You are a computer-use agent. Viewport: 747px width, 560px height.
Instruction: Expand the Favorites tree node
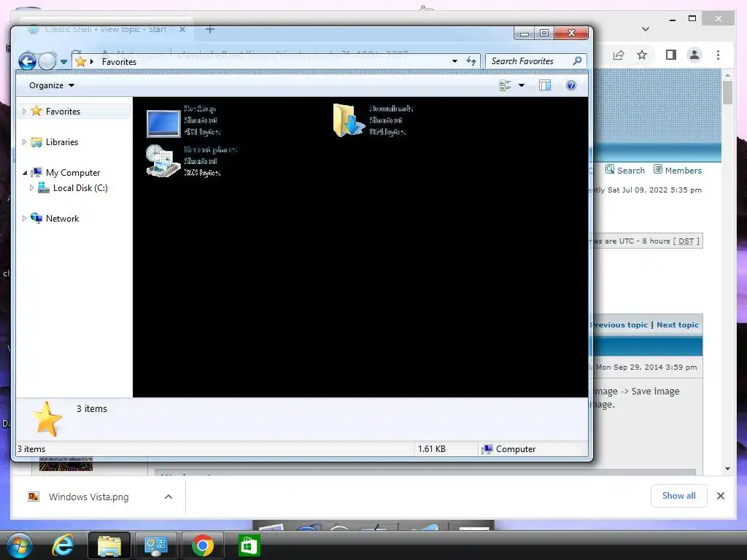click(x=24, y=112)
